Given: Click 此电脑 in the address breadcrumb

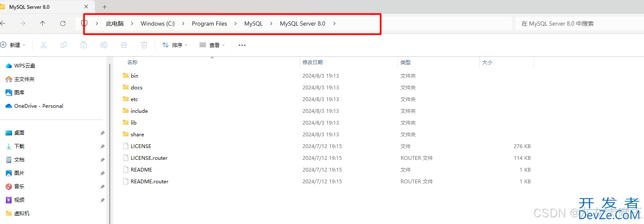Looking at the screenshot, I should [115, 23].
